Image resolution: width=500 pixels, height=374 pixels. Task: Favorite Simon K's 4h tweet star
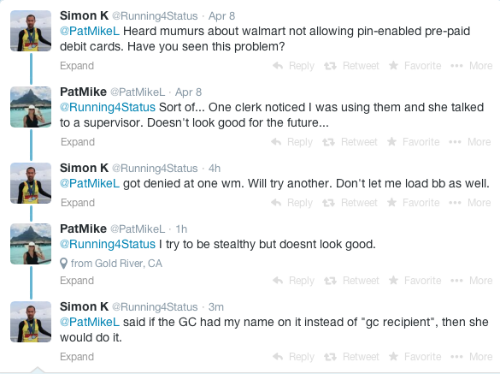[392, 202]
